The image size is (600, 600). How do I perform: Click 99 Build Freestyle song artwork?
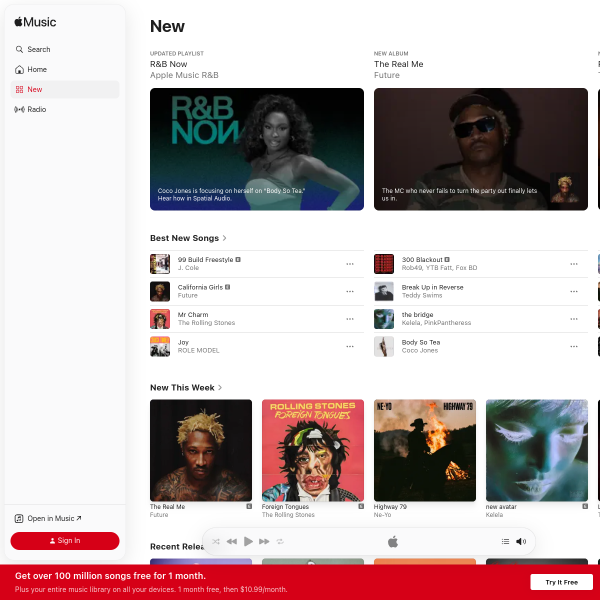(x=160, y=264)
